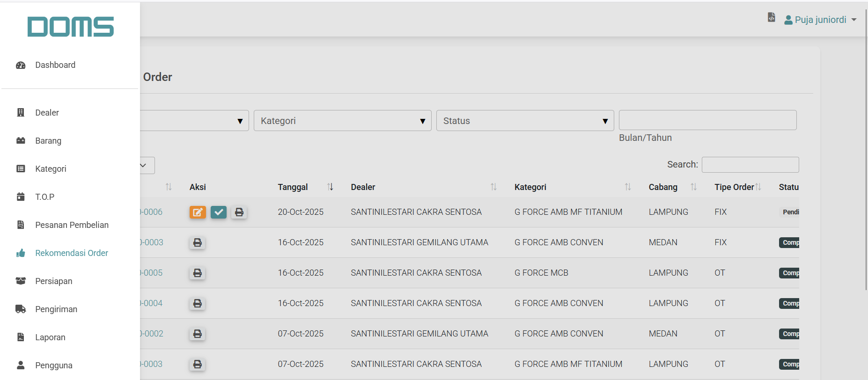Click the Bulan/Tahun input field
This screenshot has width=868, height=380.
pos(707,120)
